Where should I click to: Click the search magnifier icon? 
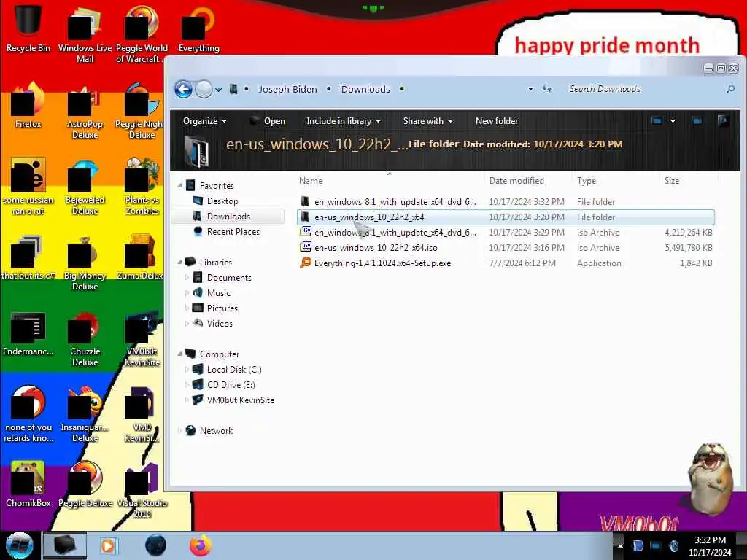coord(730,89)
